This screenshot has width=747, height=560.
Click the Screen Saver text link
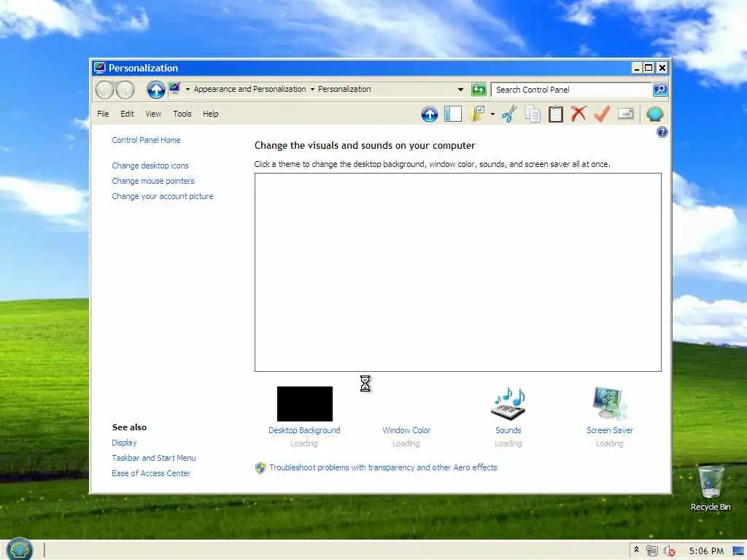tap(610, 430)
